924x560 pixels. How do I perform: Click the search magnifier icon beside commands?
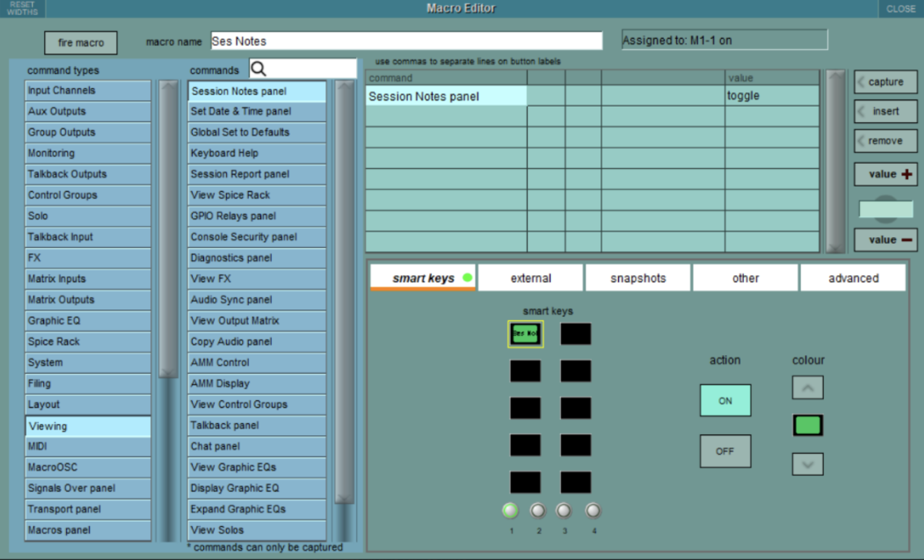[x=258, y=69]
